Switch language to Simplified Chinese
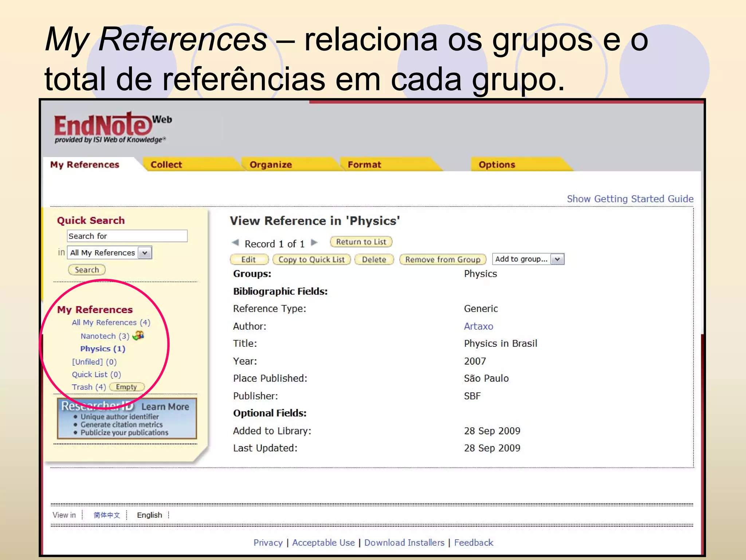 point(107,515)
